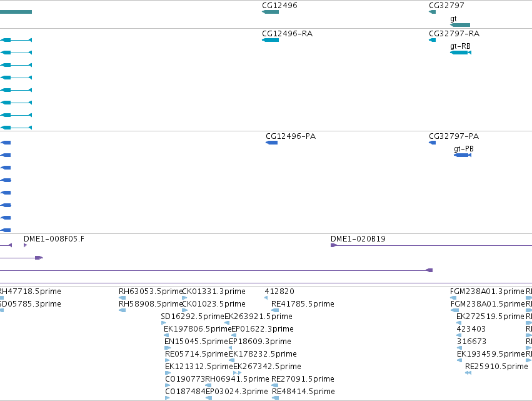This screenshot has width=532, height=401.
Task: Click the RE48414.5prime EST arrow
Action: tap(276, 398)
